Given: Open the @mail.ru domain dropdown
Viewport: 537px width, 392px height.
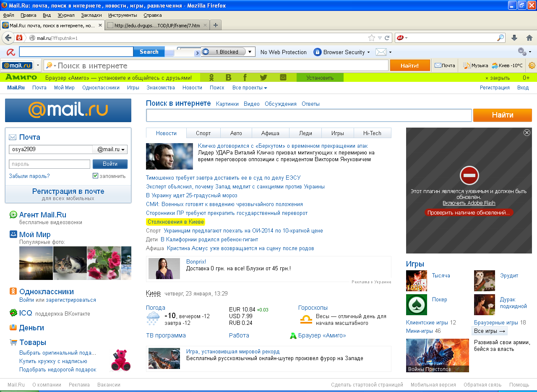Looking at the screenshot, I should tap(110, 149).
